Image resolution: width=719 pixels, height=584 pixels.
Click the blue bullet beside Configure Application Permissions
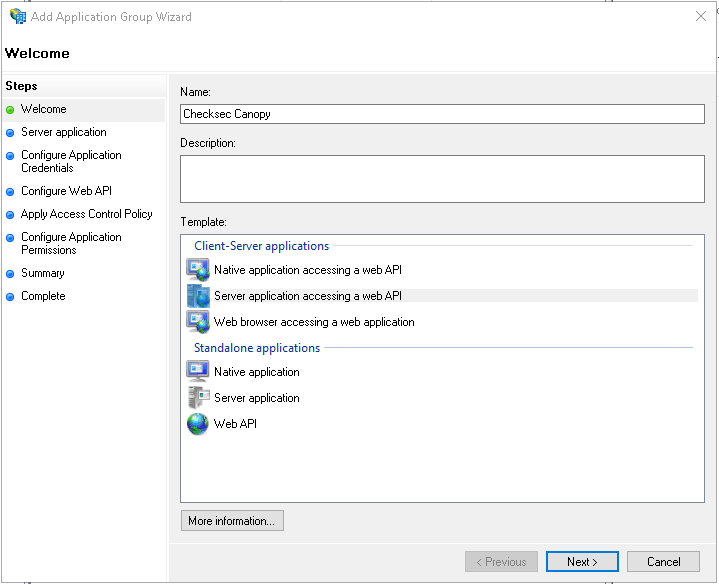(x=10, y=238)
